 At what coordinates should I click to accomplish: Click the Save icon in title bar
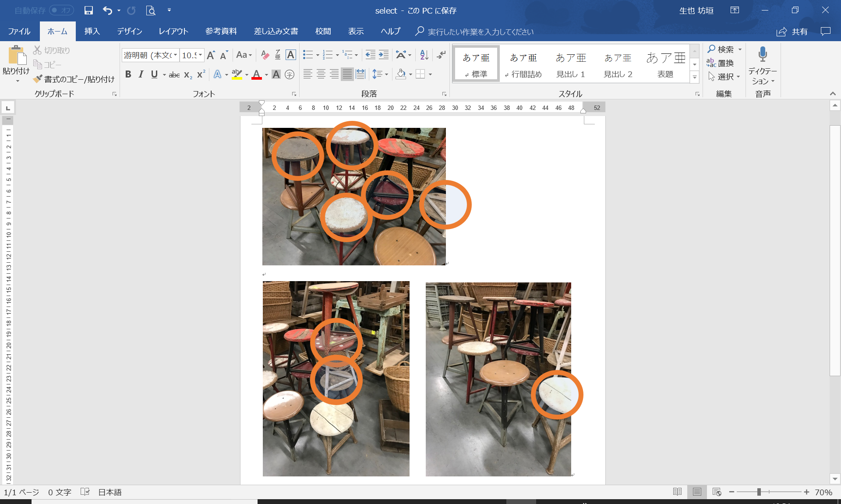[x=88, y=11]
